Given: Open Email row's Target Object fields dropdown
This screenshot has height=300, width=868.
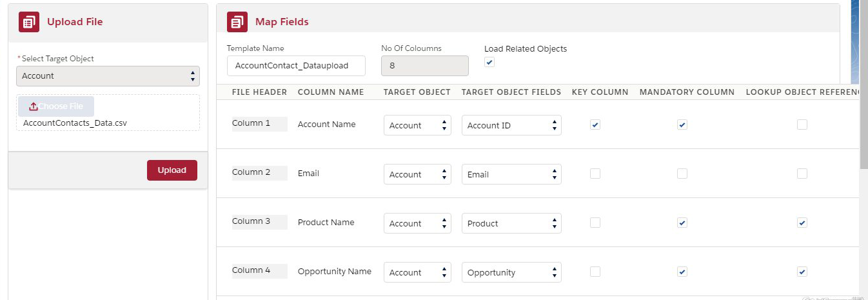Looking at the screenshot, I should tap(511, 174).
